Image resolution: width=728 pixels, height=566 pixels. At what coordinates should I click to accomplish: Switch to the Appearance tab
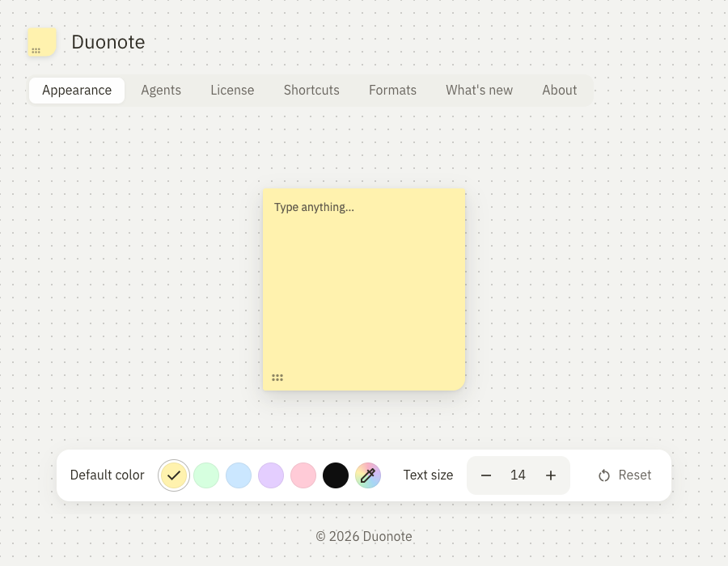[x=77, y=90]
